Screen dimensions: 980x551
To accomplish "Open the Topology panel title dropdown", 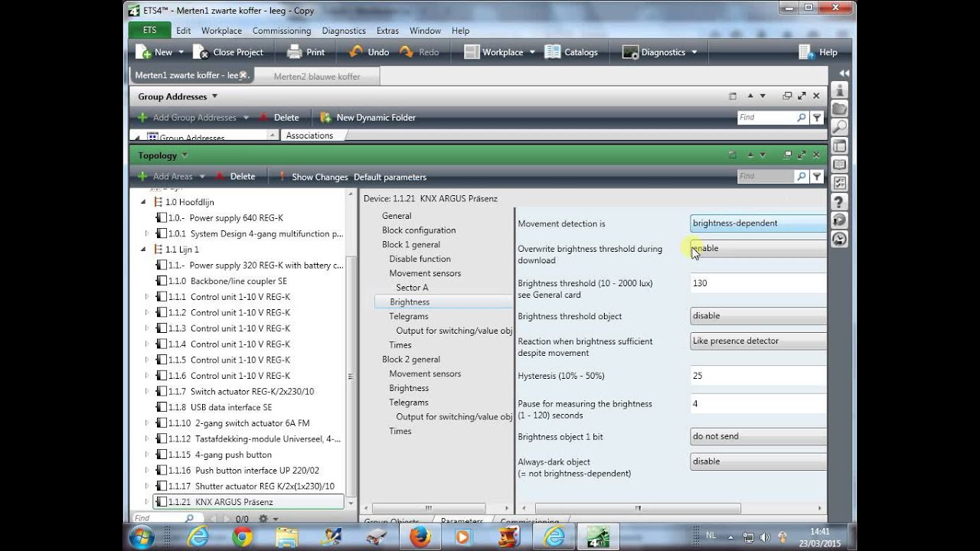I will (185, 155).
